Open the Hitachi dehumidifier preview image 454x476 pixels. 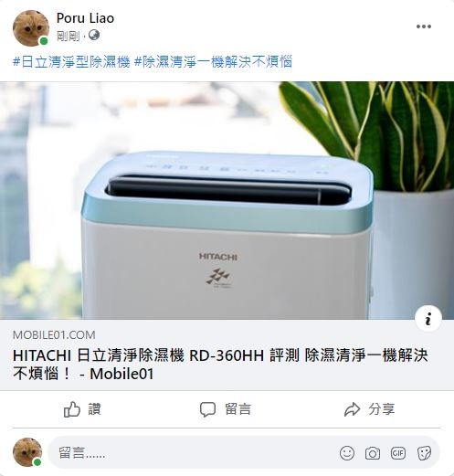coord(227,200)
